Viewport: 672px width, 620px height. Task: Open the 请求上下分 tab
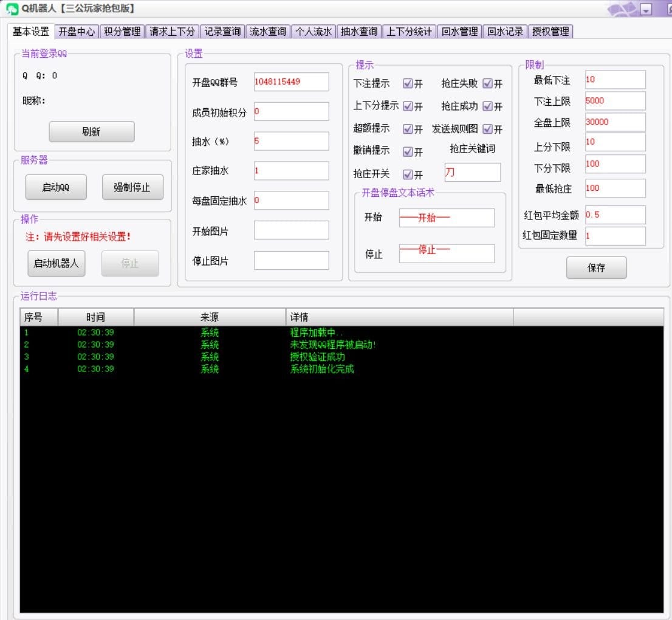(x=172, y=32)
